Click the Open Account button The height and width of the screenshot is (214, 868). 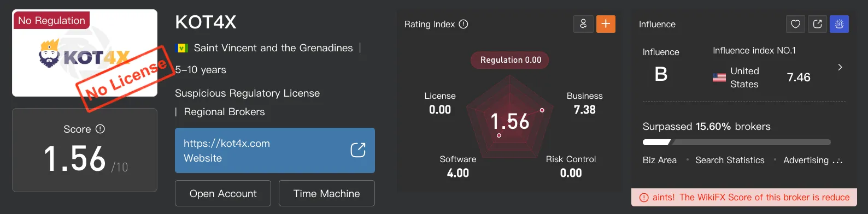pos(223,193)
